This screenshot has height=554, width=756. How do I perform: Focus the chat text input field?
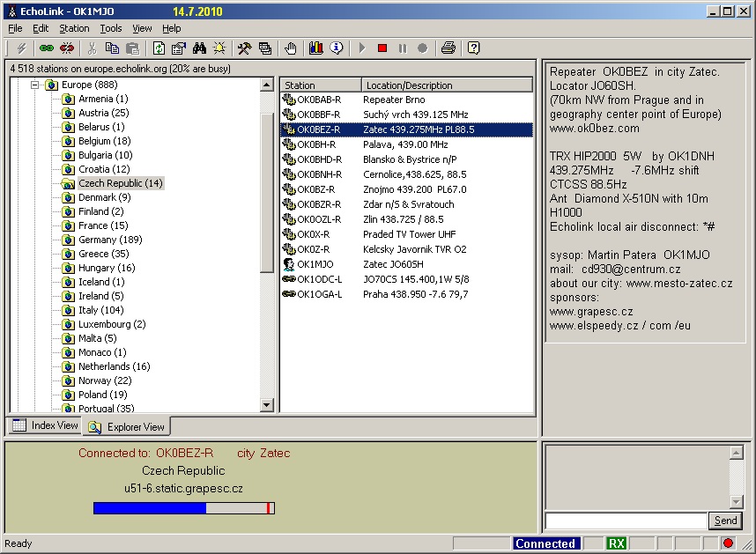pos(626,521)
